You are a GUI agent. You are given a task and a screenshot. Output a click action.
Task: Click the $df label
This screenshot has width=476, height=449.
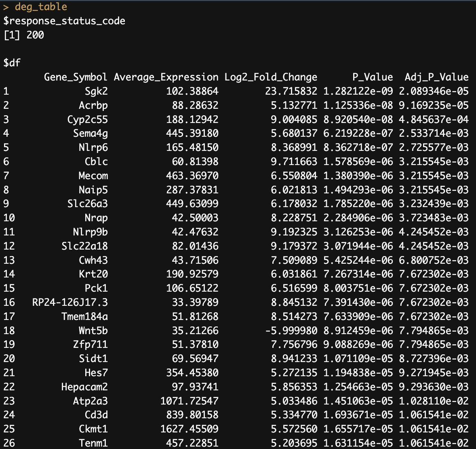pyautogui.click(x=12, y=63)
